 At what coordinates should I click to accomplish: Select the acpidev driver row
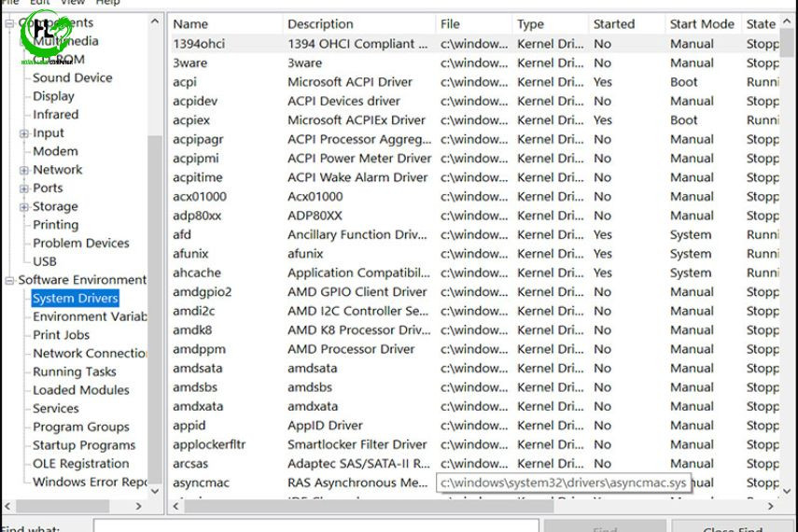(474, 102)
